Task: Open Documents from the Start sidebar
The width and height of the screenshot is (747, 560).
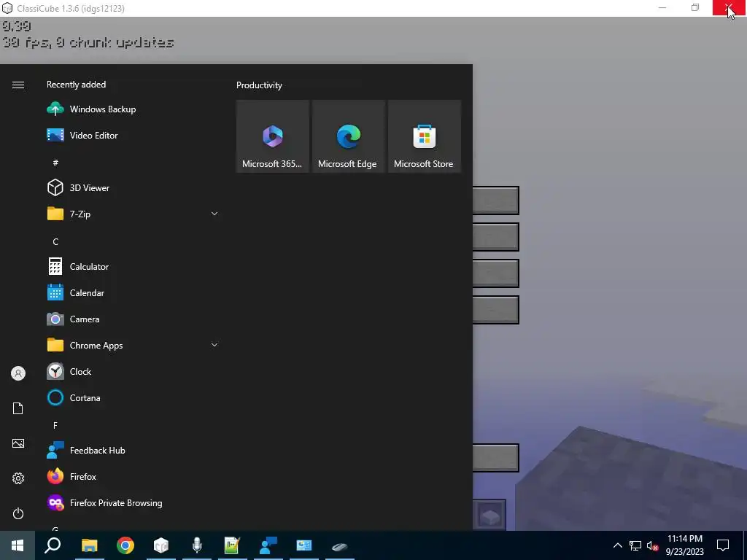Action: (18, 408)
